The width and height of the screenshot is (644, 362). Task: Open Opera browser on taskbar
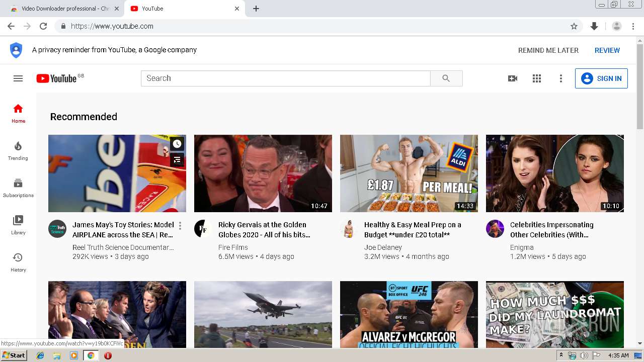click(108, 355)
